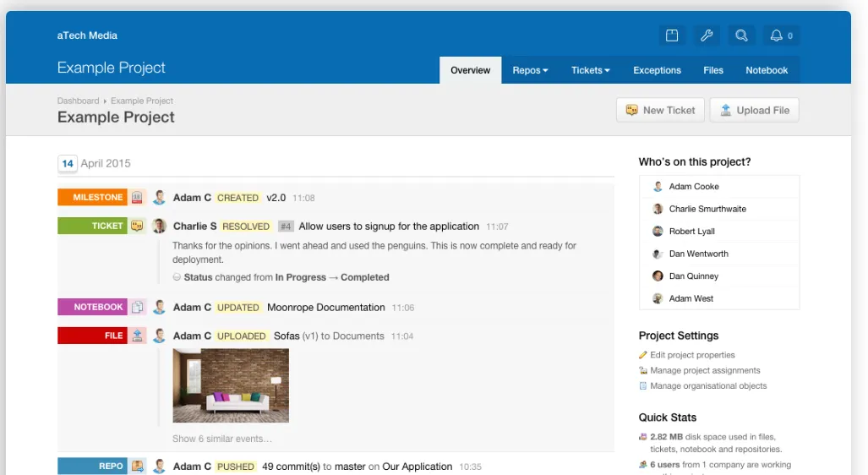The width and height of the screenshot is (868, 475).
Task: Open the wrench settings icon
Action: tap(707, 35)
